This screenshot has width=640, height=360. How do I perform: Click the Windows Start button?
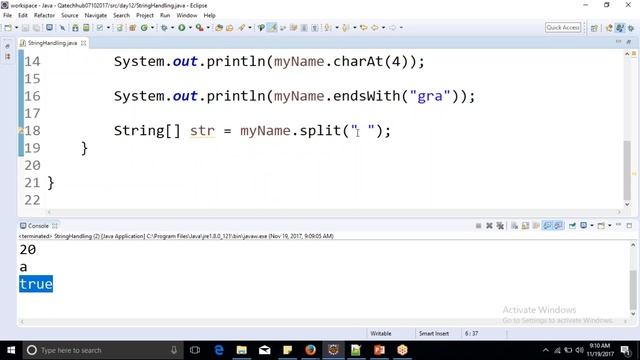(11, 350)
